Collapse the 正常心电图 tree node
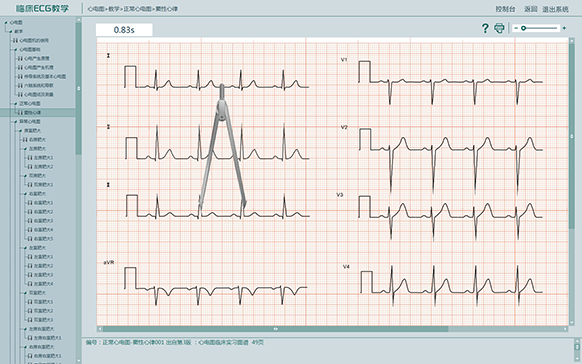The width and height of the screenshot is (582, 364). pyautogui.click(x=16, y=104)
